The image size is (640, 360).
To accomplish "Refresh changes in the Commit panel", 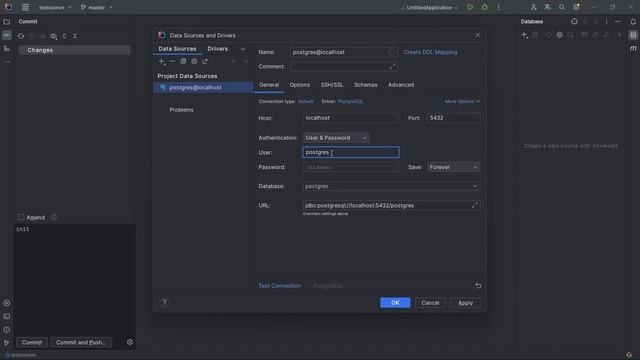I will [x=21, y=36].
